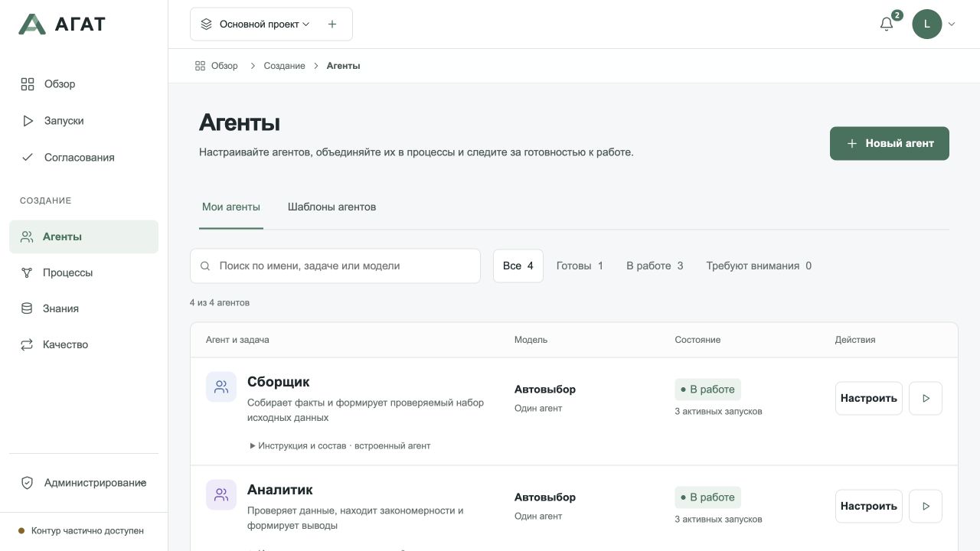This screenshot has width=980, height=551.
Task: Filter by В работе 3
Action: pos(655,266)
